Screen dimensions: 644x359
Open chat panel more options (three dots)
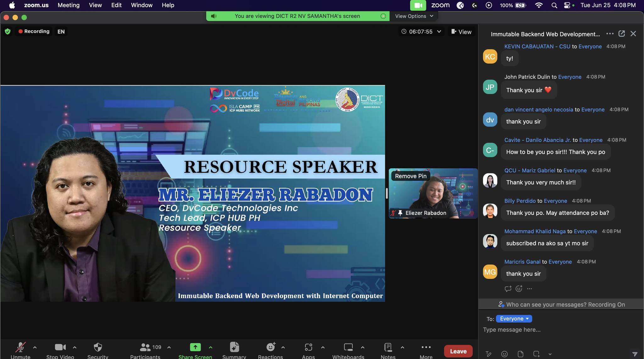pos(610,34)
